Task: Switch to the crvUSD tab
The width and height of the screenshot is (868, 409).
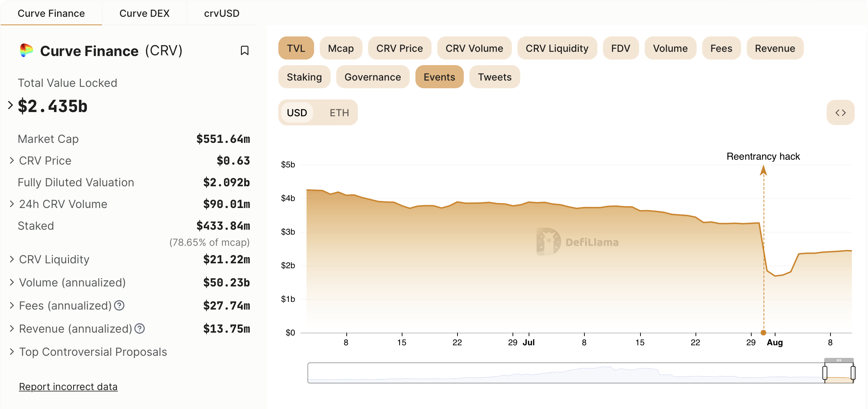Action: click(222, 13)
